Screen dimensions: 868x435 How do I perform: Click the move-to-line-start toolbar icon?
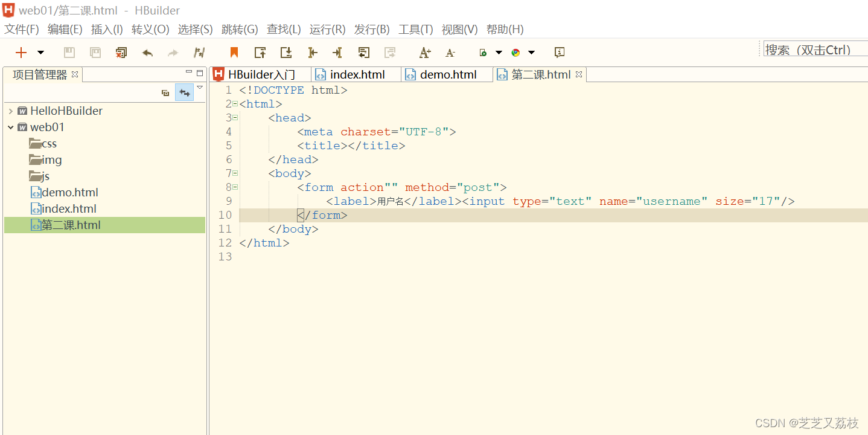tap(312, 53)
